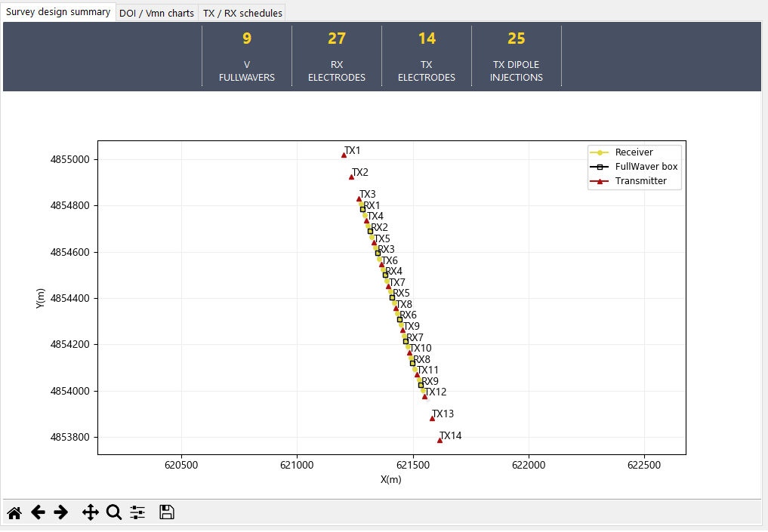Click the RX1 label on the plot
The image size is (768, 532).
click(x=372, y=205)
